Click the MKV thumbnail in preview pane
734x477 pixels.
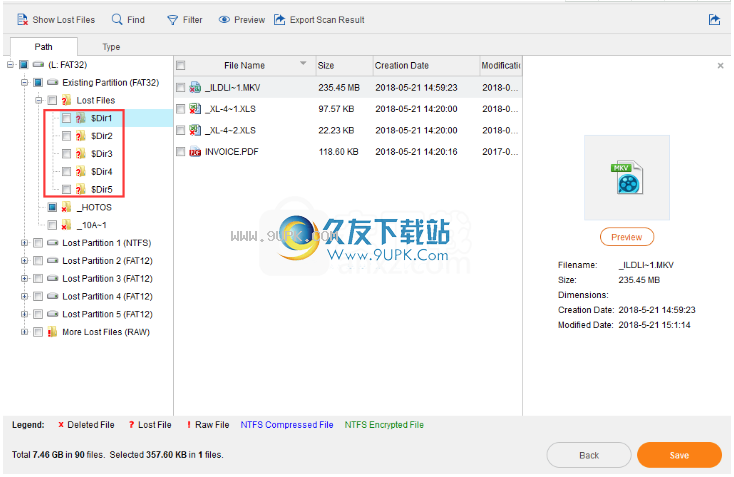pyautogui.click(x=627, y=178)
